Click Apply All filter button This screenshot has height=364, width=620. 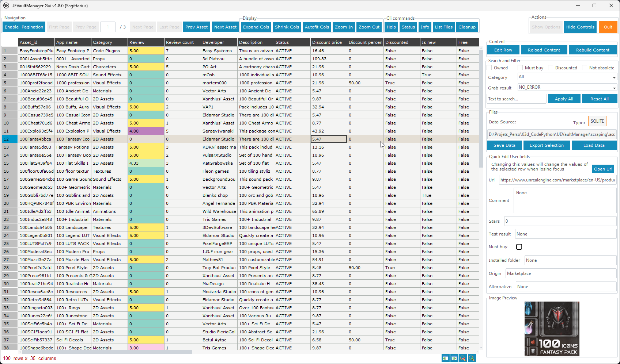[564, 99]
